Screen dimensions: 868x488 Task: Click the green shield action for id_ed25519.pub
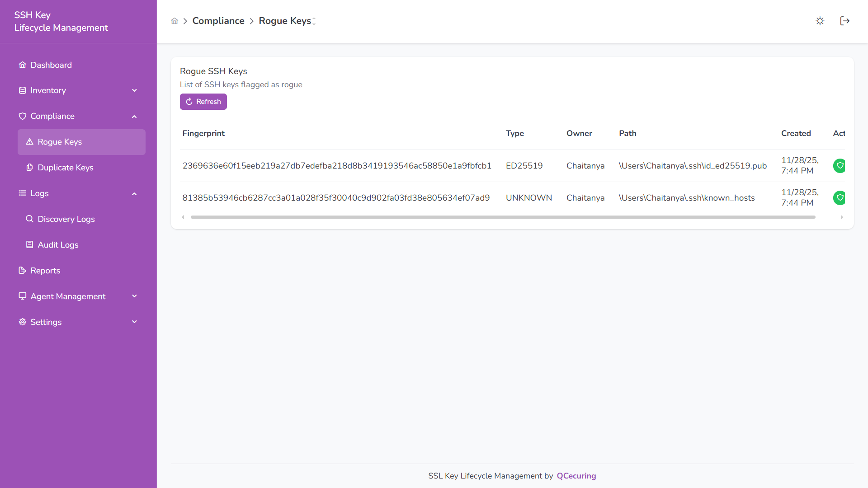(x=840, y=166)
